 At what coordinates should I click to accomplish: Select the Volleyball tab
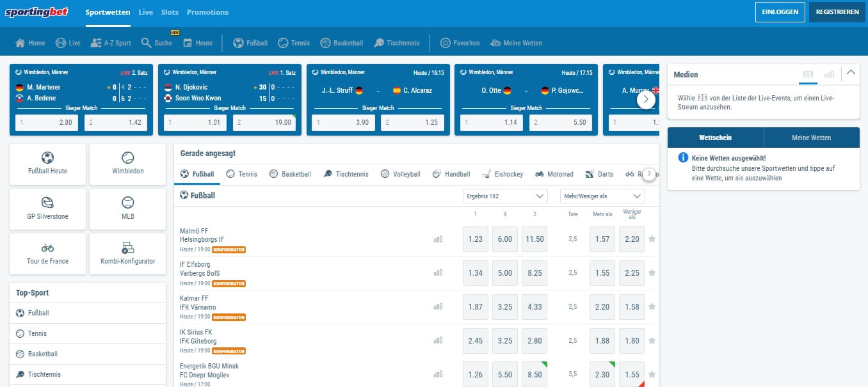tap(400, 174)
